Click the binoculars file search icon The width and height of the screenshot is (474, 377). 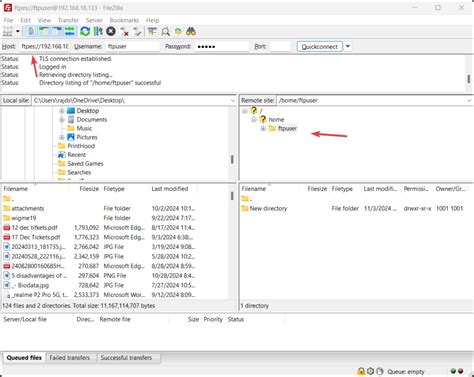point(191,32)
